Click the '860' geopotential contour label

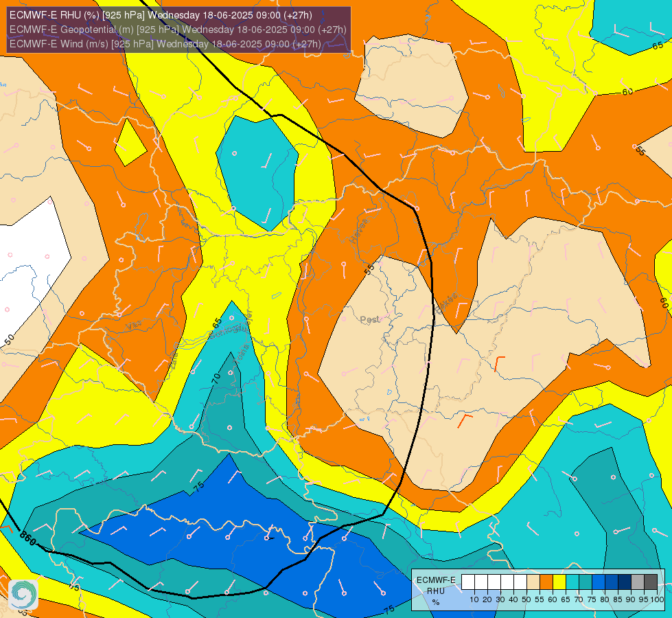(x=28, y=538)
